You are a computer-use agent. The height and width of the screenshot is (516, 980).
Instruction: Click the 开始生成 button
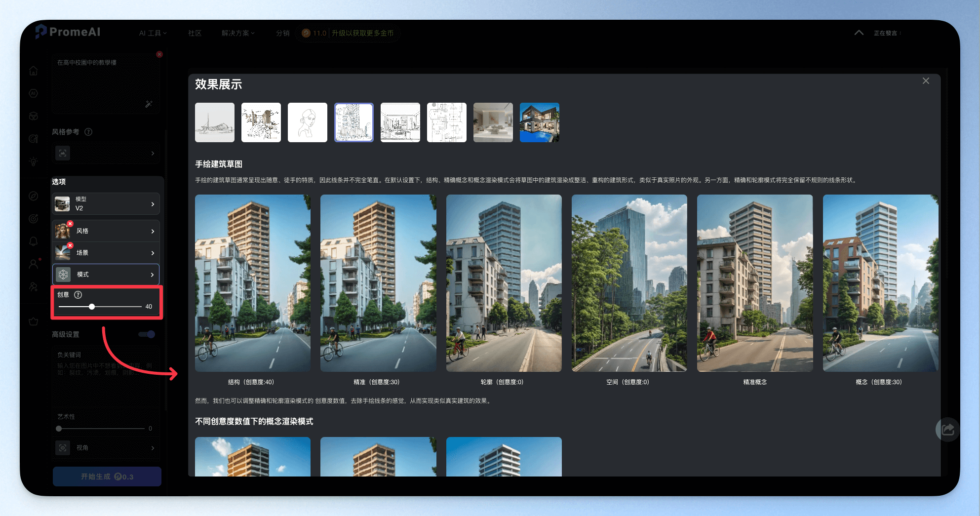click(x=107, y=476)
